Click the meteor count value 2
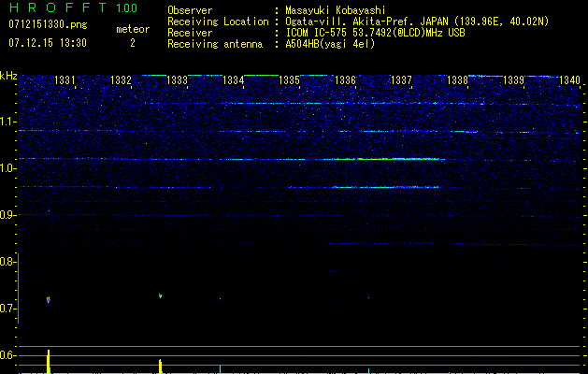This screenshot has height=374, width=588. [x=132, y=43]
